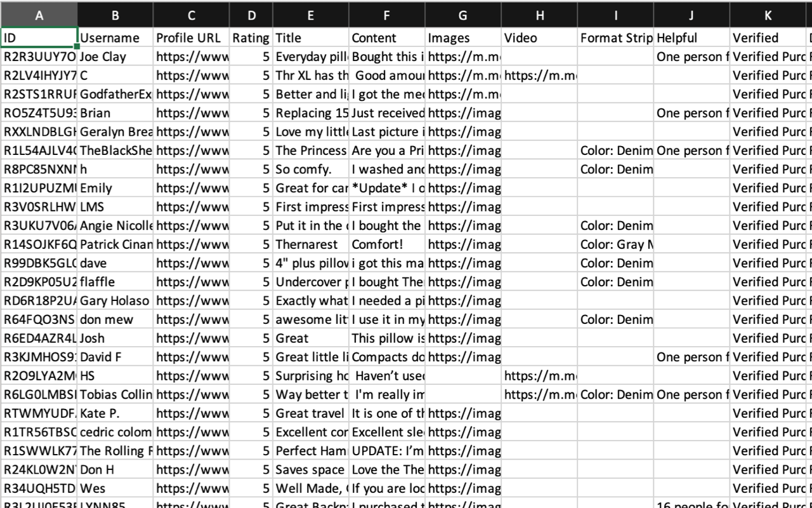The image size is (812, 508).
Task: Click the Format Strip header cell
Action: 616,38
